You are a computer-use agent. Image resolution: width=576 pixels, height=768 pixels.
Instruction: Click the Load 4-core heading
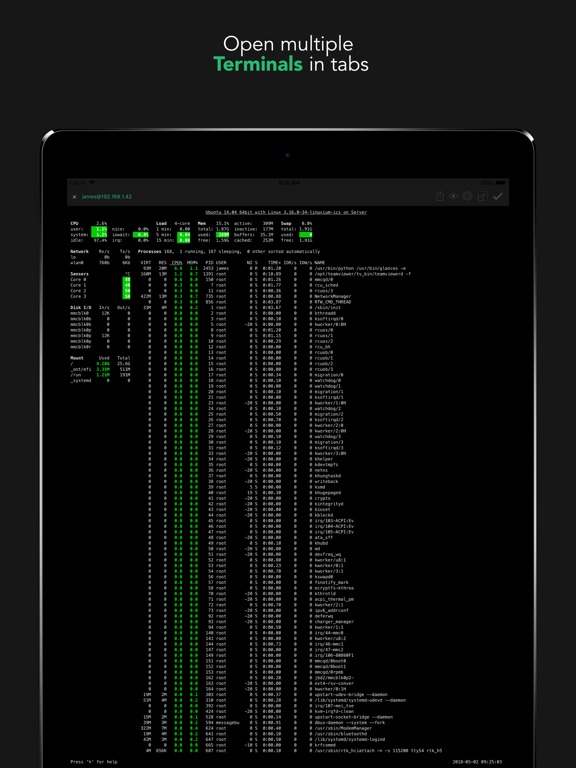[x=173, y=223]
